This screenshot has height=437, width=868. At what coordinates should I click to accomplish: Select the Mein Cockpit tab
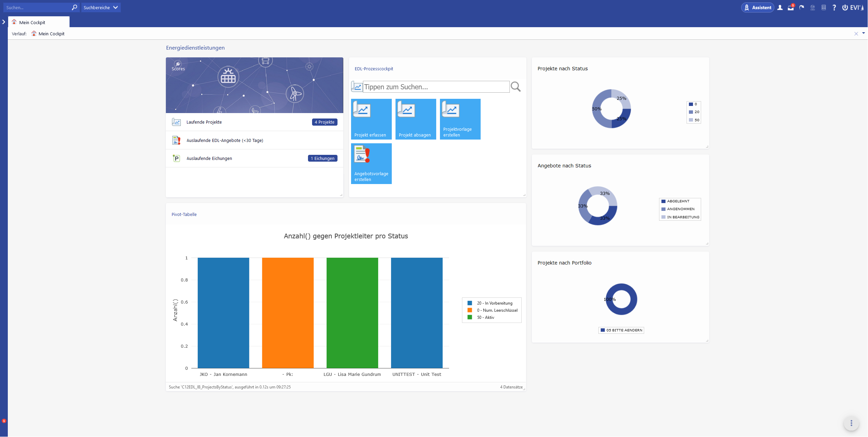point(32,22)
